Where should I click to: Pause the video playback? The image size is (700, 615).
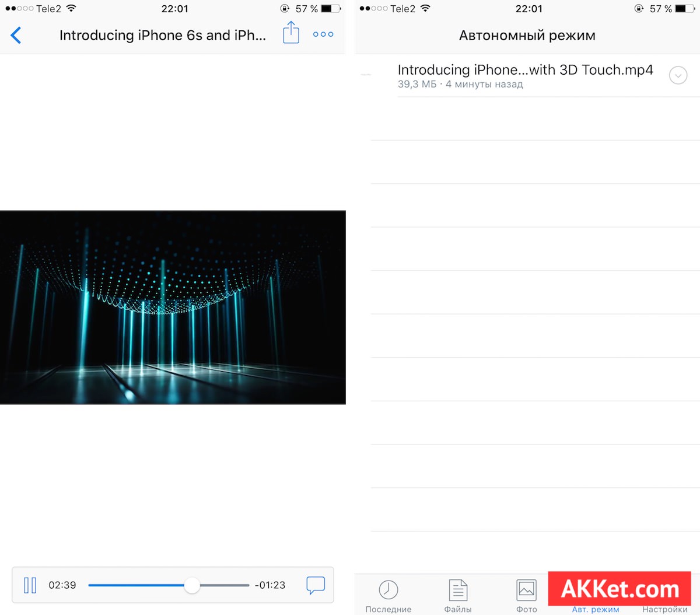pyautogui.click(x=30, y=585)
